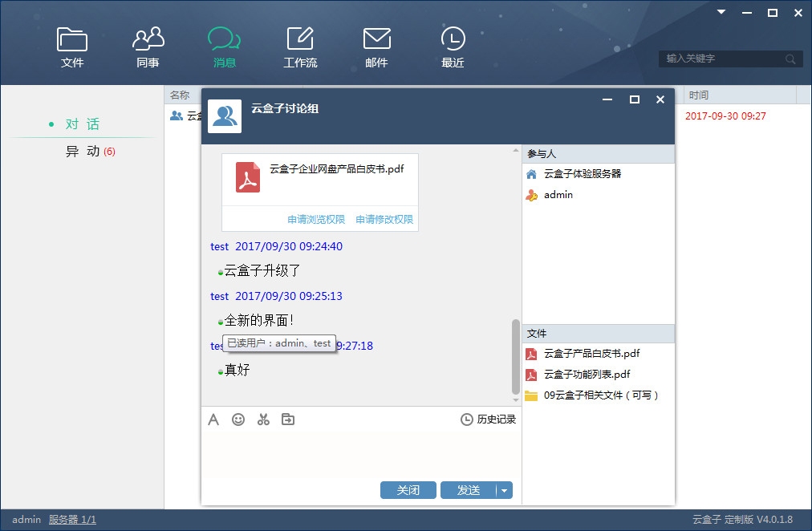Click the 参与人 panel header
812x531 pixels.
coord(598,154)
